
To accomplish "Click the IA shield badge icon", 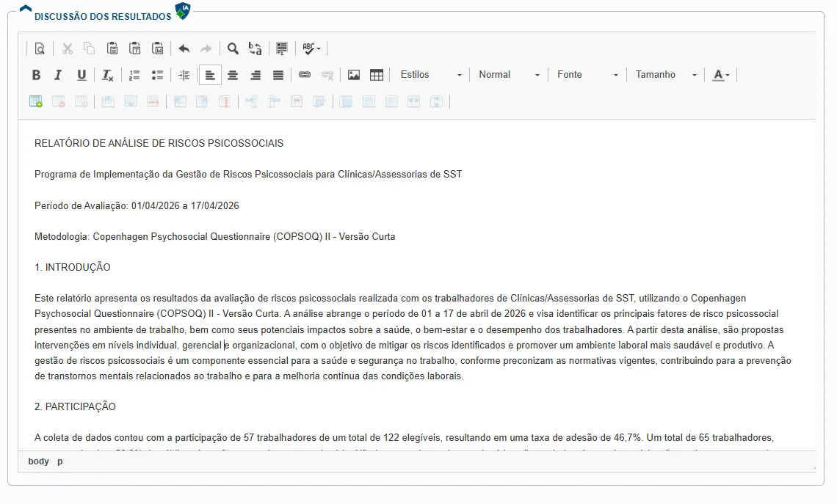I will tap(183, 11).
